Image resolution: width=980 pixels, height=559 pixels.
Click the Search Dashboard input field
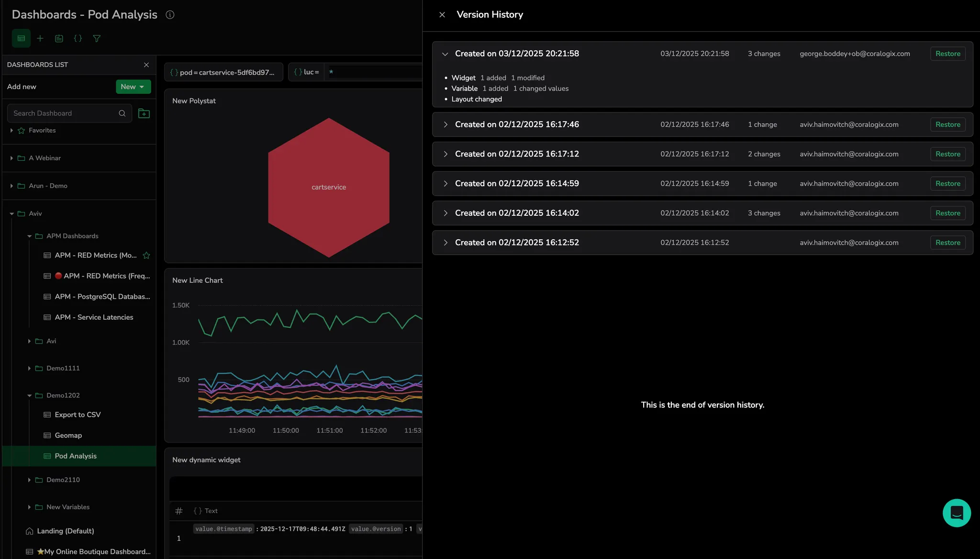(62, 113)
